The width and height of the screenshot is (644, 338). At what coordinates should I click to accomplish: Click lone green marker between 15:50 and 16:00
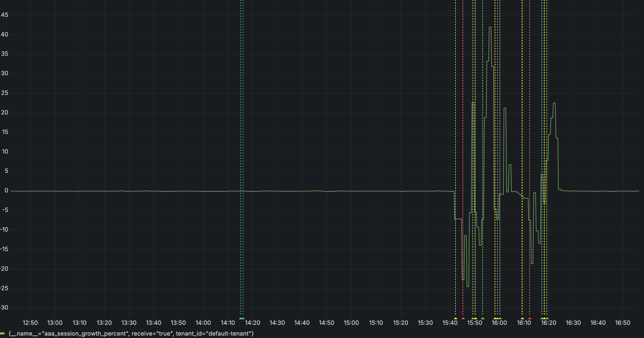click(483, 319)
